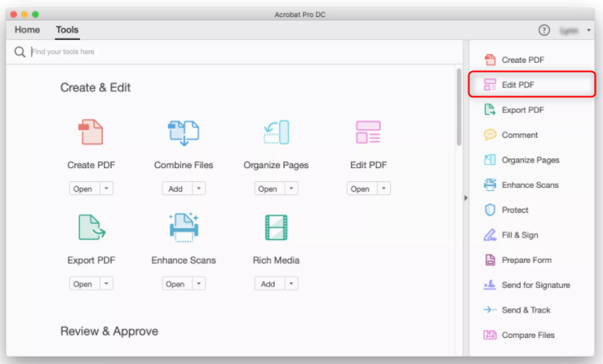Switch to the Home tab
603x364 pixels.
pyautogui.click(x=27, y=30)
